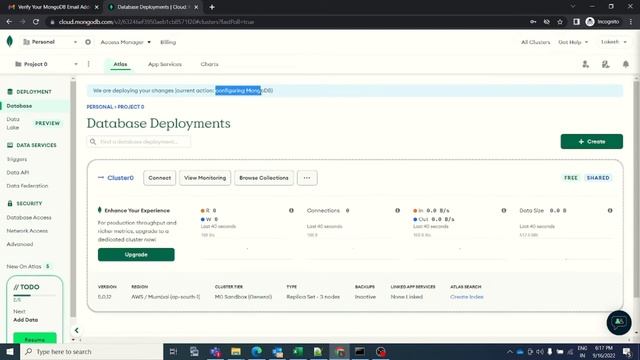Click the green Upgrade button

click(136, 254)
